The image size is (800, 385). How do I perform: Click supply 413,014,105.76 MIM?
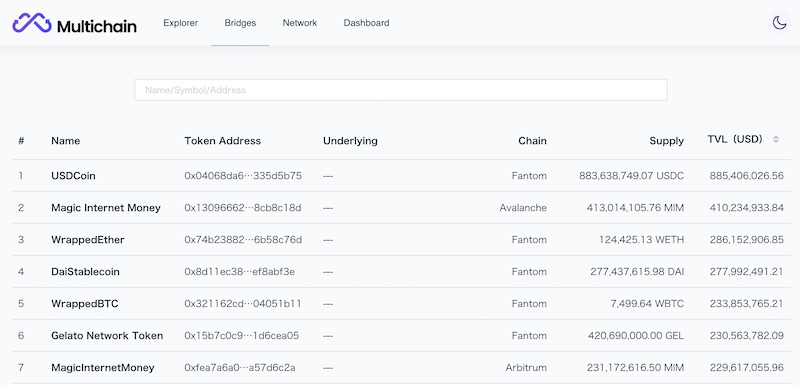coord(635,208)
